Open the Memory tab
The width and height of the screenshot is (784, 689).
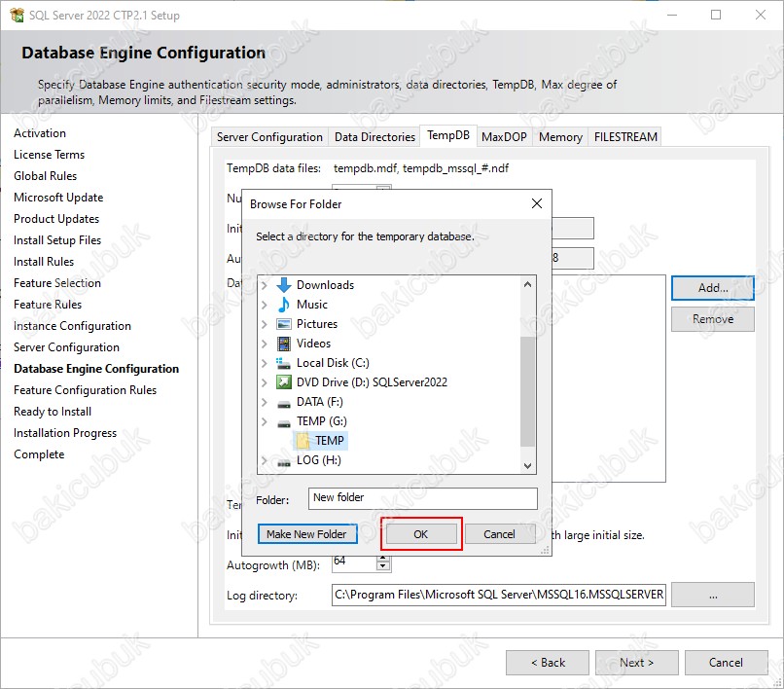pos(560,137)
